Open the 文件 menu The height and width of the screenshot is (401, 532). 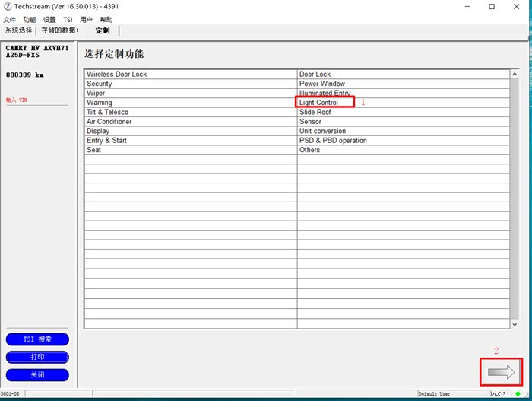tap(10, 20)
